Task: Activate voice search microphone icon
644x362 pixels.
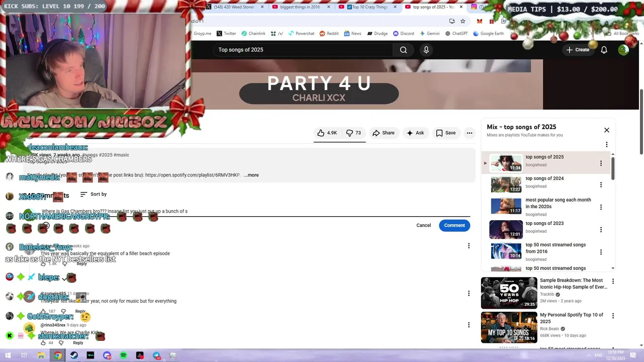Action: [x=426, y=50]
